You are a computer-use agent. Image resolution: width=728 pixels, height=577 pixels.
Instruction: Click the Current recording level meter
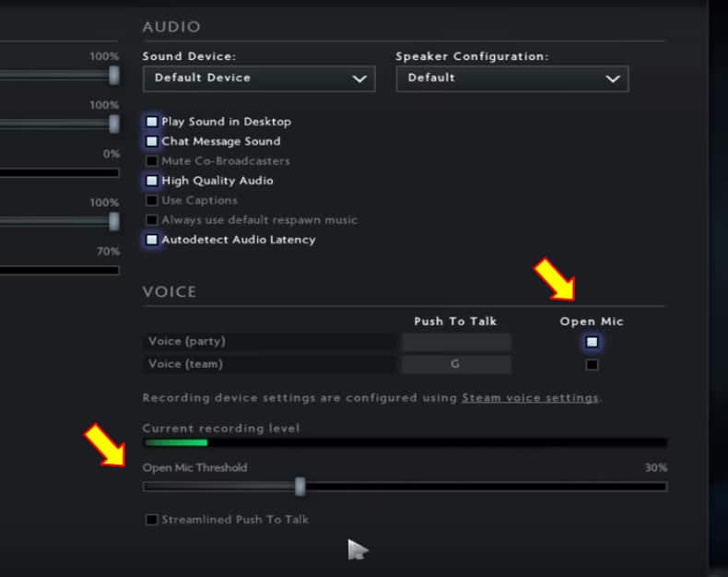click(x=405, y=443)
